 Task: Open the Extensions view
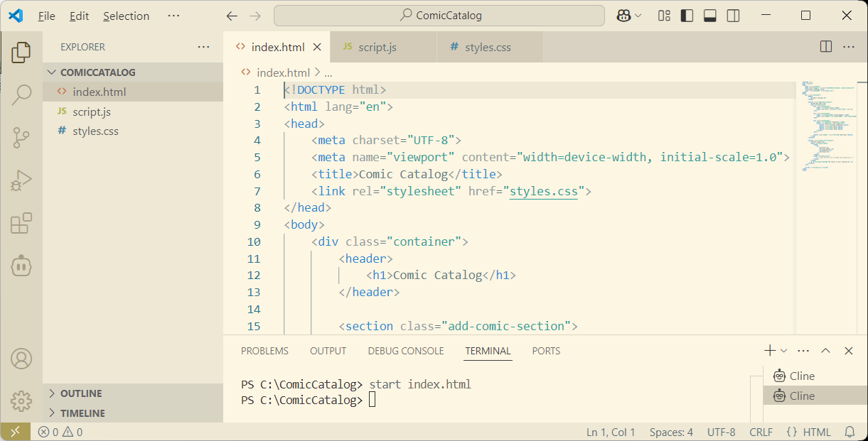21,223
